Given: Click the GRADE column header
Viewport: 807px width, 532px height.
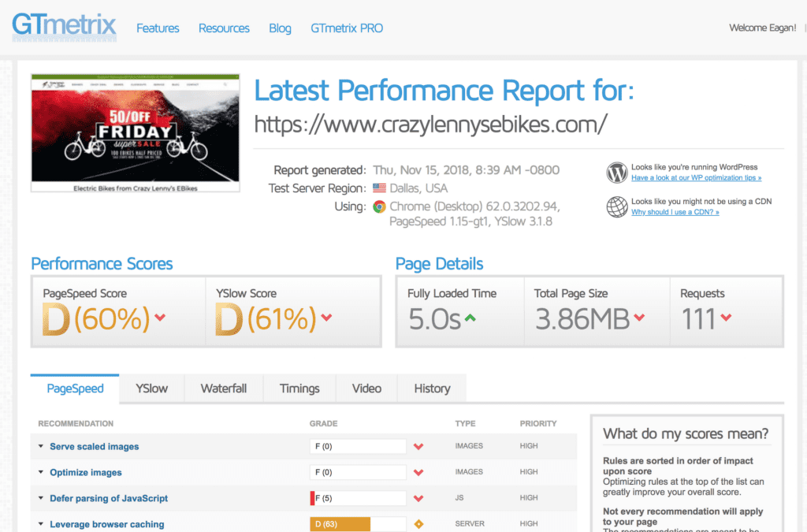Looking at the screenshot, I should [324, 423].
